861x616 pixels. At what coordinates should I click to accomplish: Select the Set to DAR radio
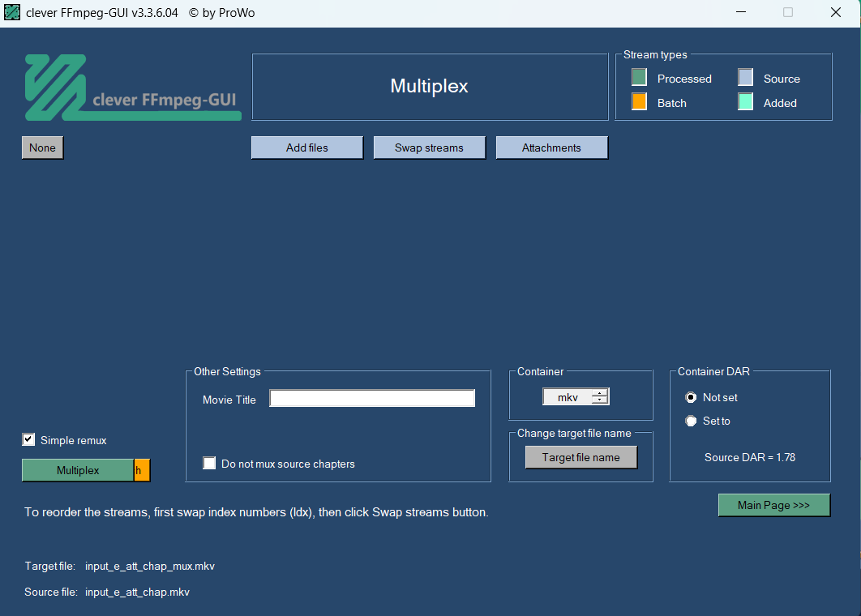click(x=691, y=421)
